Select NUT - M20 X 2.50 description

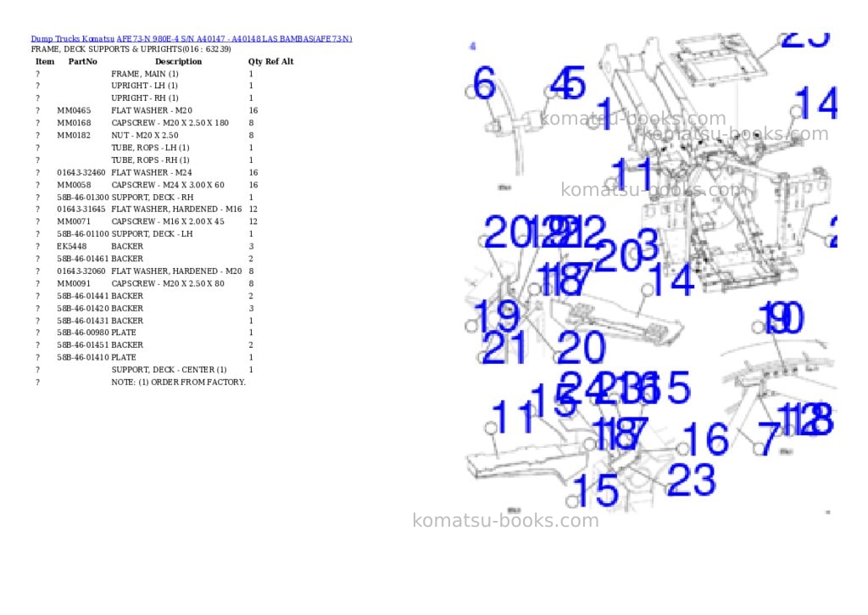click(x=144, y=135)
